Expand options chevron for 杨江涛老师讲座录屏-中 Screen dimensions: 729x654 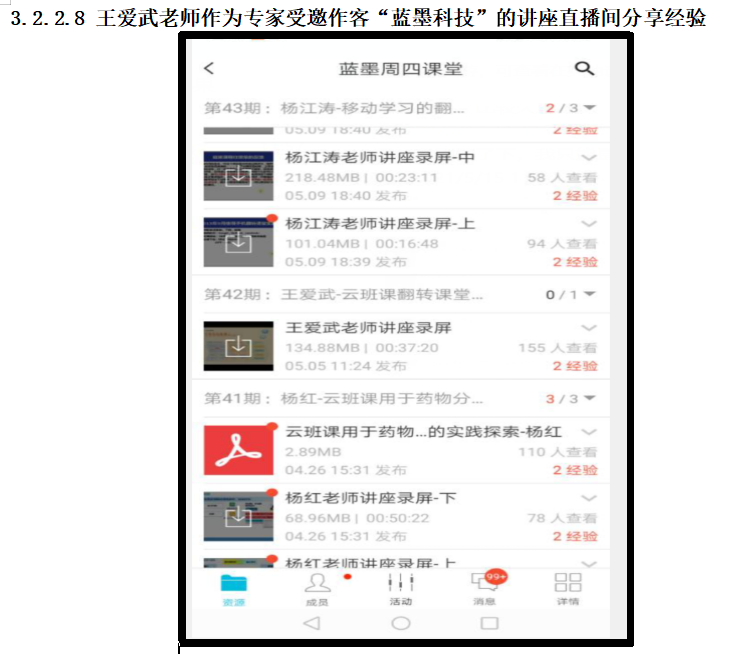click(x=589, y=158)
